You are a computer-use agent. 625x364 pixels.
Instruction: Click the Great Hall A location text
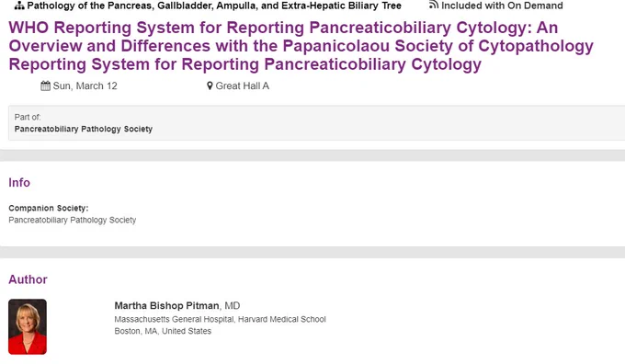[x=243, y=85]
